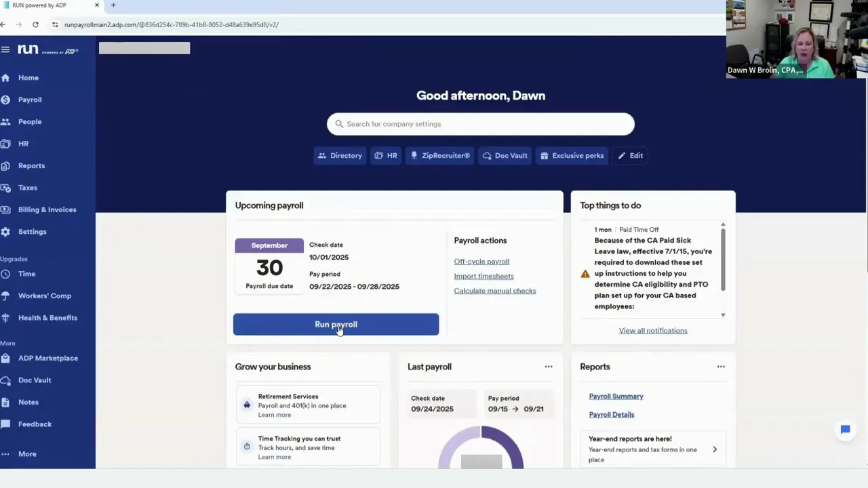Click the Reports icon in sidebar
Image resolution: width=868 pixels, height=488 pixels.
click(x=5, y=166)
